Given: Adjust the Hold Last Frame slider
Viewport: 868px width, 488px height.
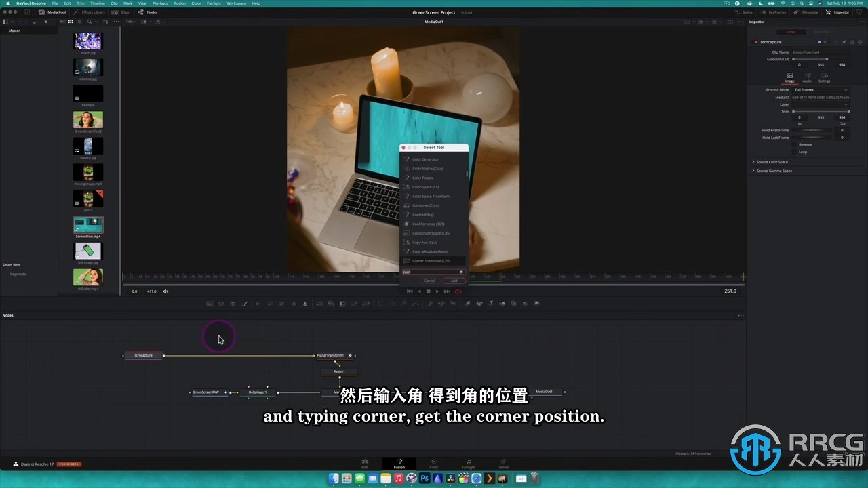Looking at the screenshot, I should (811, 138).
